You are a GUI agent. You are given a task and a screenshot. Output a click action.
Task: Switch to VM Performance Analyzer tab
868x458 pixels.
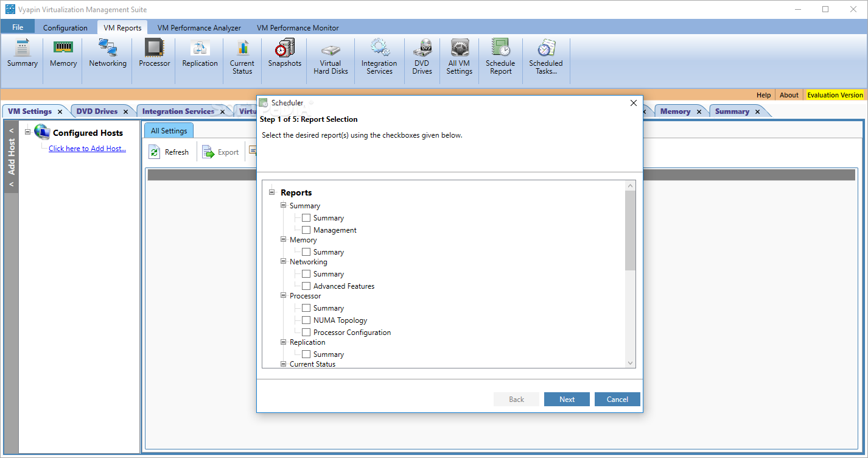[x=199, y=28]
